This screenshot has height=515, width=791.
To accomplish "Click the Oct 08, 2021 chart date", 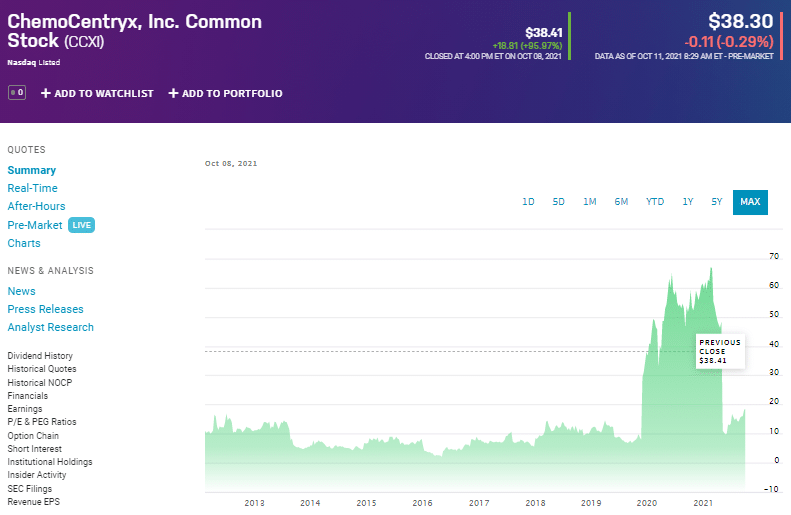I will (x=231, y=163).
